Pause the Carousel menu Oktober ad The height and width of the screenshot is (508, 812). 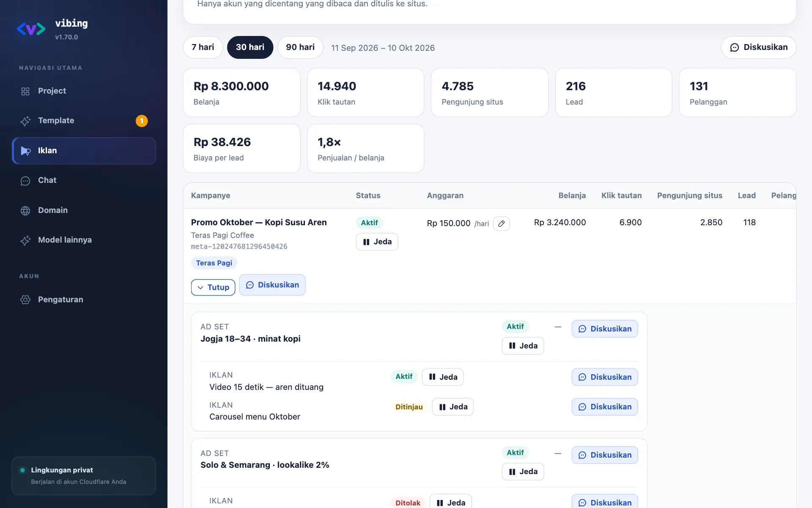pos(453,407)
